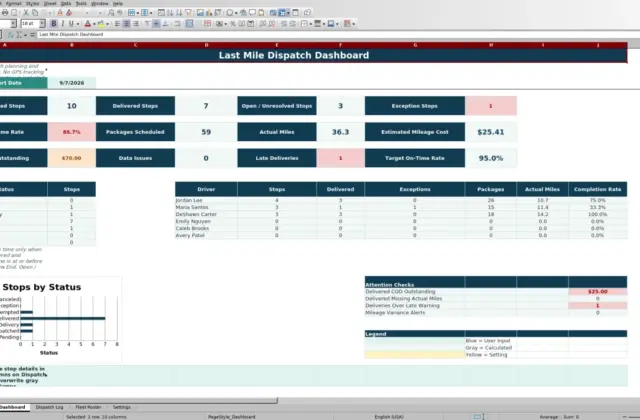Click the Format as Percent icon

[233, 24]
